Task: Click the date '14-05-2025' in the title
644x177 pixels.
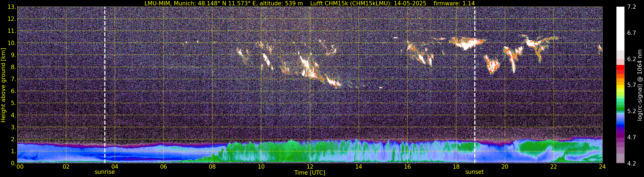Action: coord(410,3)
